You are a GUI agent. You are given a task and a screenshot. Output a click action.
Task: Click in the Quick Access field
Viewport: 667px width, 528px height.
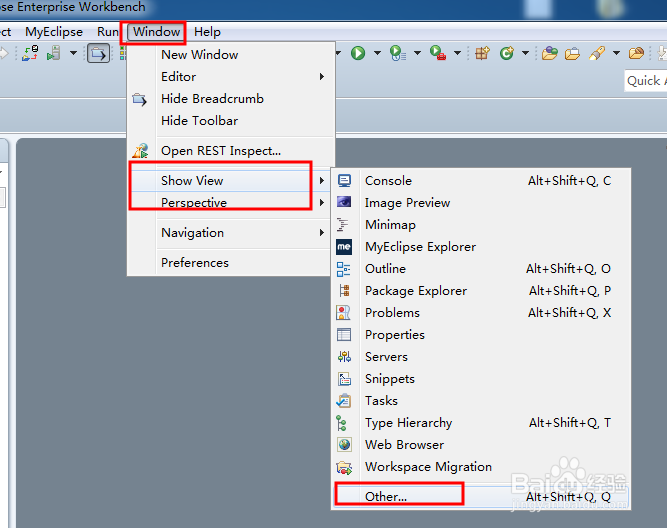pos(645,81)
